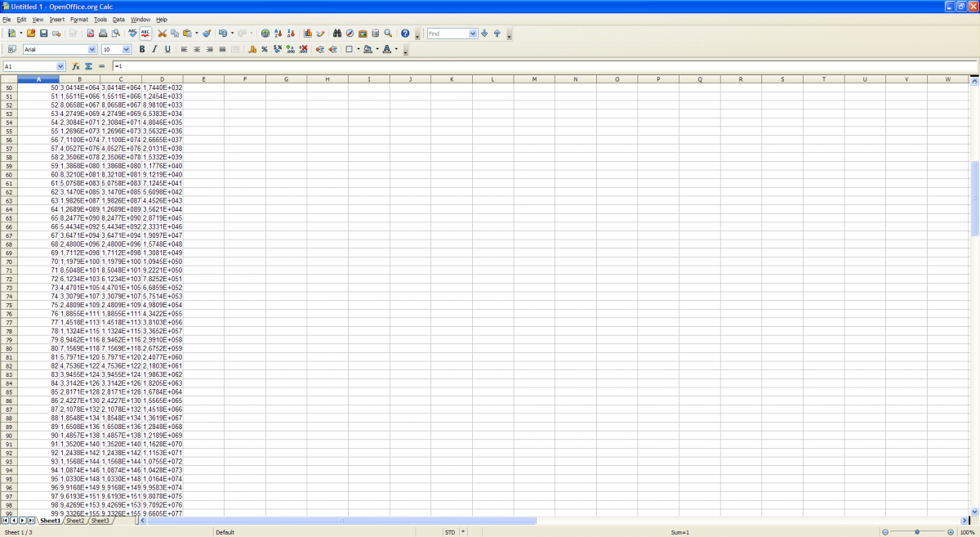Screen dimensions: 980x537
Task: Open the font size dropdown
Action: click(x=127, y=50)
